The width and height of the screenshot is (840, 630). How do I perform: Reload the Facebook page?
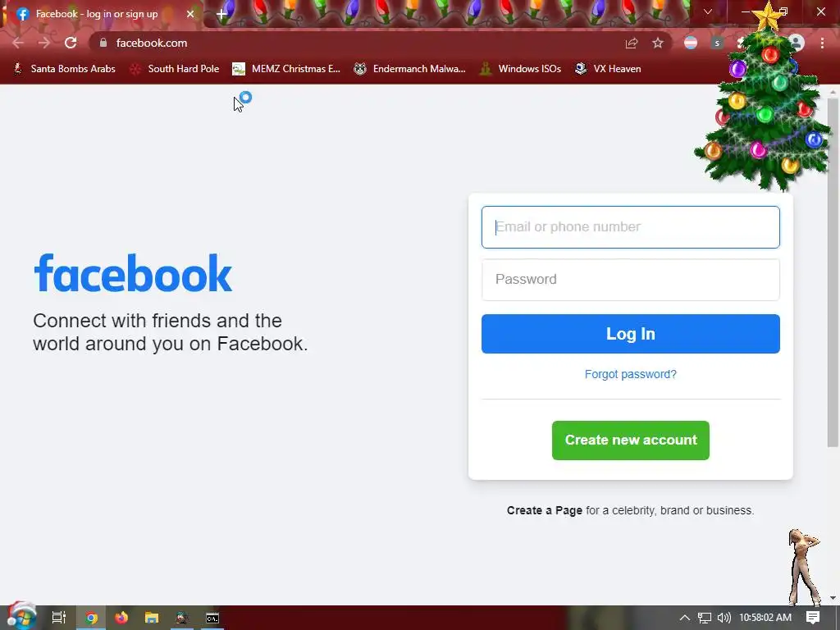[71, 43]
